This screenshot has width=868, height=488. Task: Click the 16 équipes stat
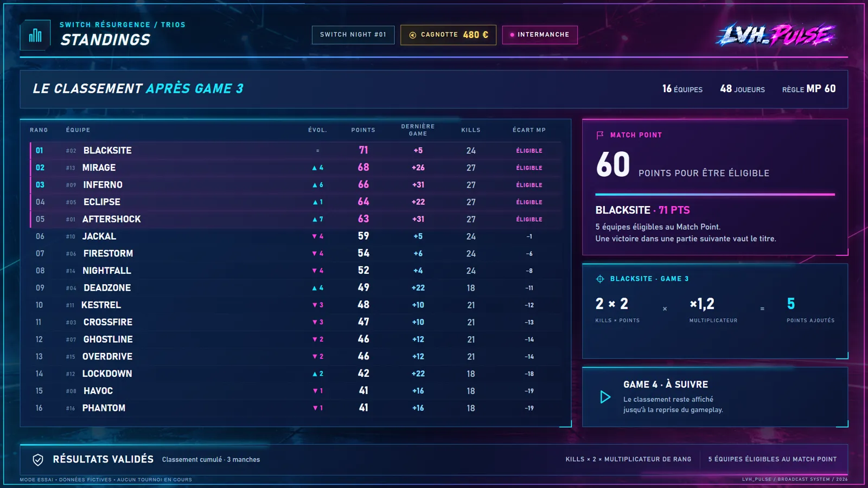pyautogui.click(x=682, y=89)
